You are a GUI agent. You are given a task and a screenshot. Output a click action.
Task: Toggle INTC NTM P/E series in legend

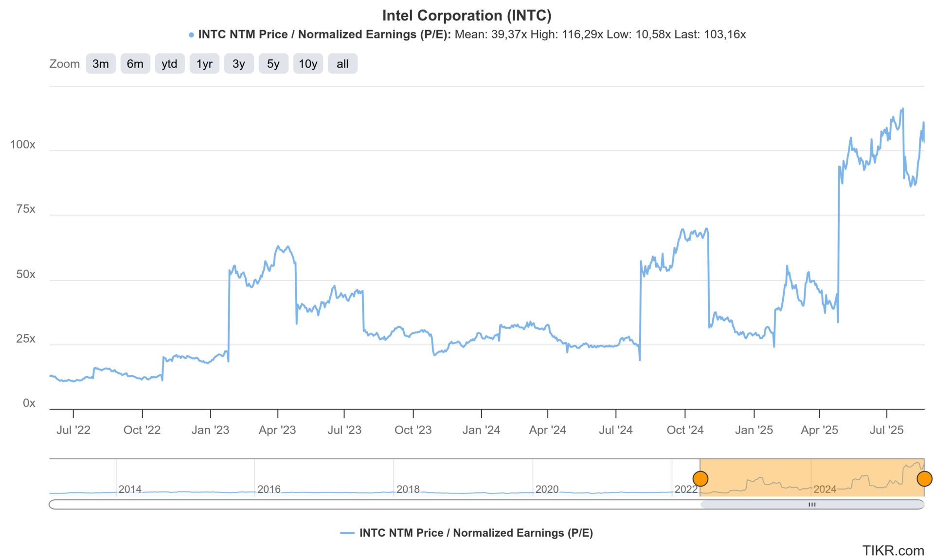pyautogui.click(x=476, y=533)
